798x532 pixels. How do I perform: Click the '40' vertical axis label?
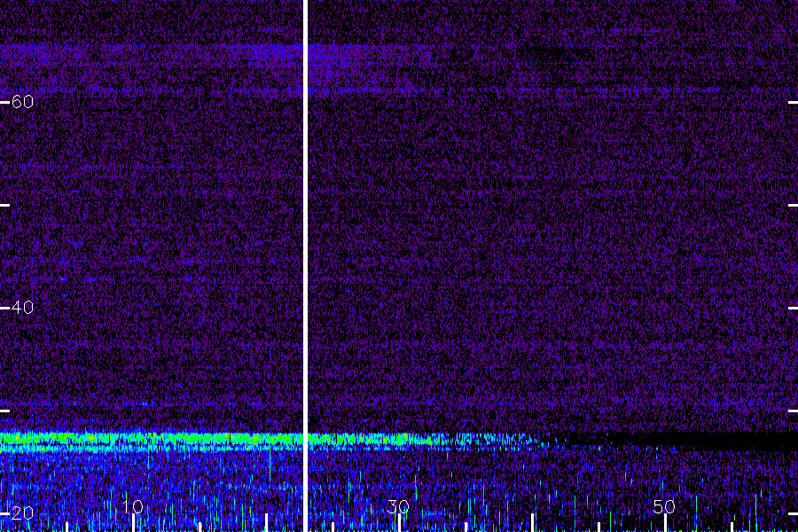[22, 308]
